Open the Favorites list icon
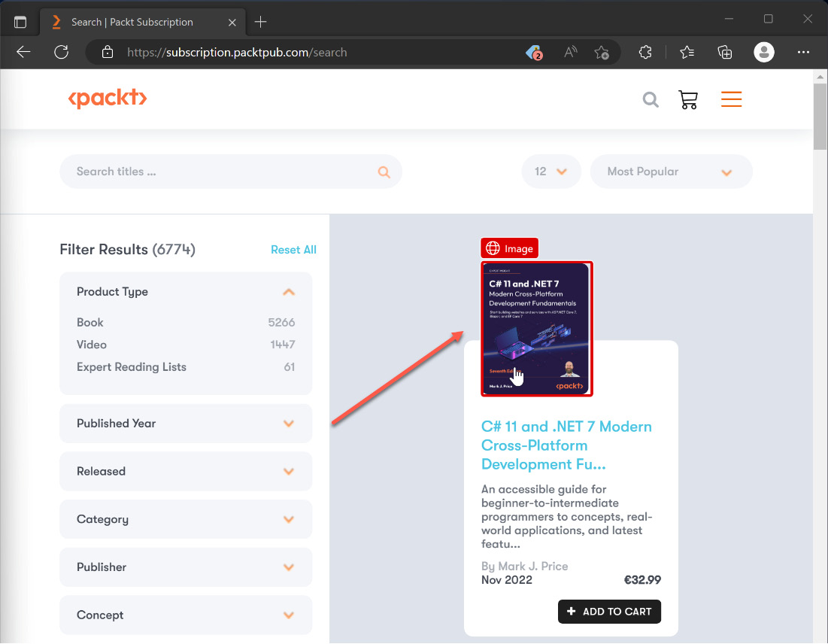 pos(687,52)
